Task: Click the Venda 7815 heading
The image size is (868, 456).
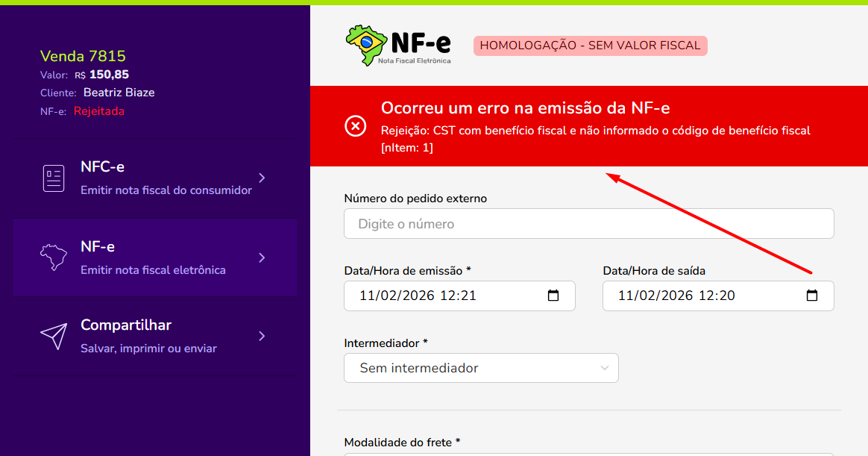Action: [83, 56]
